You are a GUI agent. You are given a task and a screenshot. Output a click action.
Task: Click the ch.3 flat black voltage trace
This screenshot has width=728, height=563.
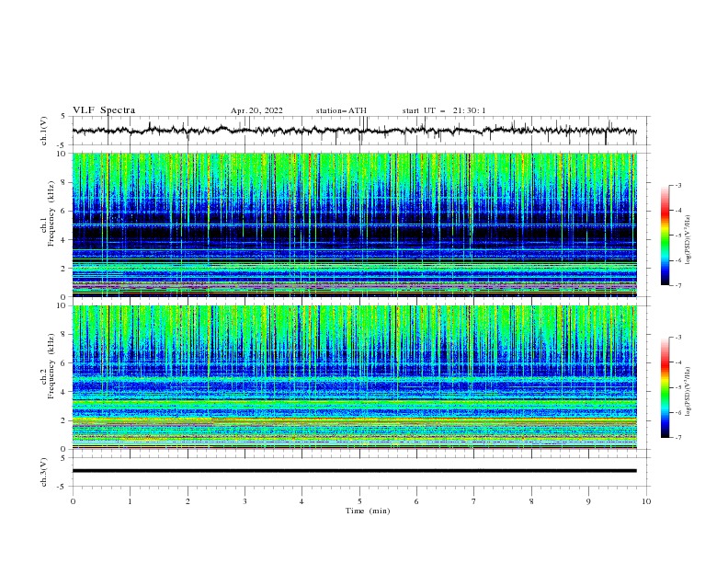(x=355, y=471)
